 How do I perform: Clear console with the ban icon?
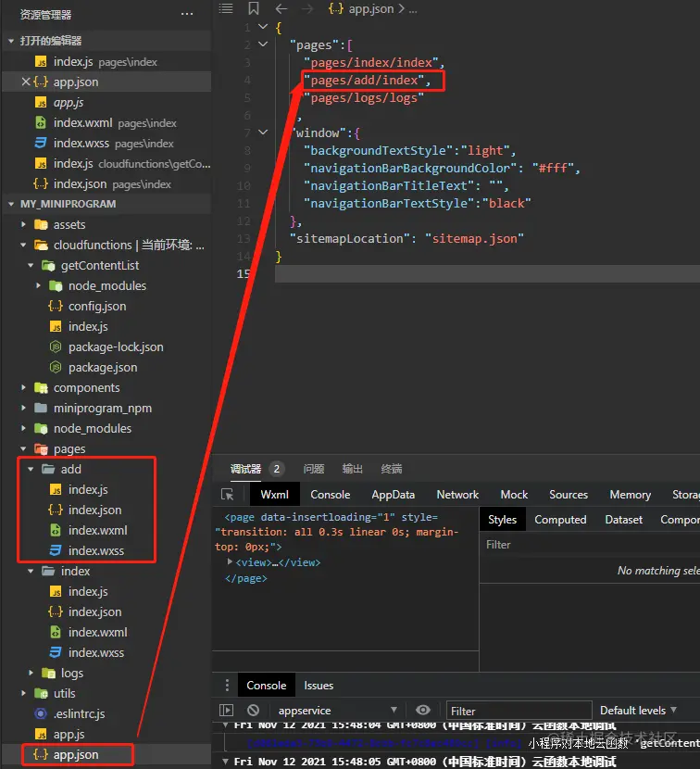(x=253, y=710)
